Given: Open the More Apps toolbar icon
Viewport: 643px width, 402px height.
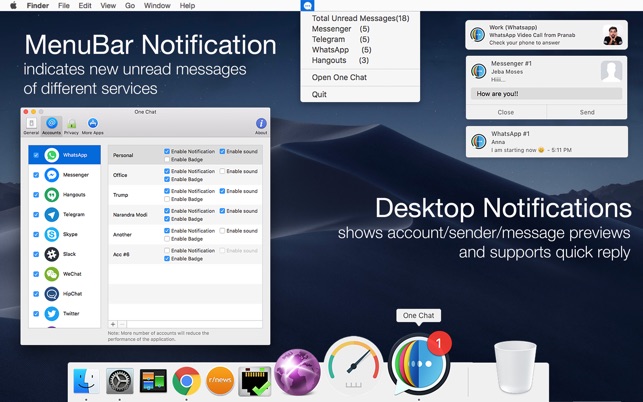Looking at the screenshot, I should pos(92,124).
